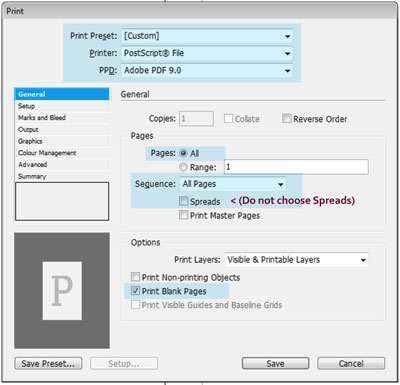Click the Copies input field
The height and width of the screenshot is (385, 400).
pos(196,119)
